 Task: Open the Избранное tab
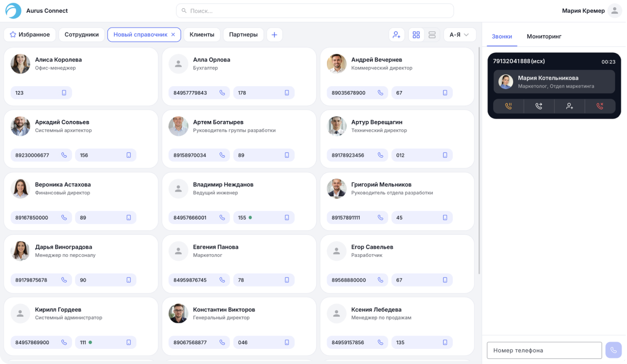[x=30, y=35]
